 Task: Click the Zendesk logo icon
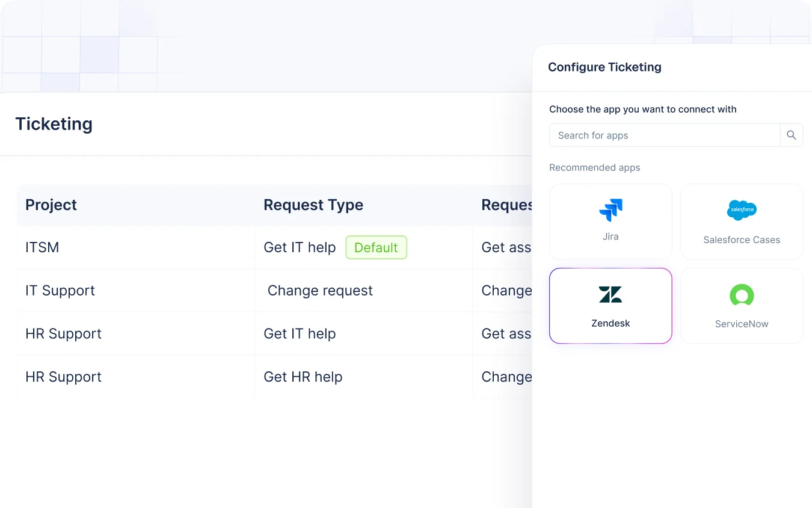611,294
